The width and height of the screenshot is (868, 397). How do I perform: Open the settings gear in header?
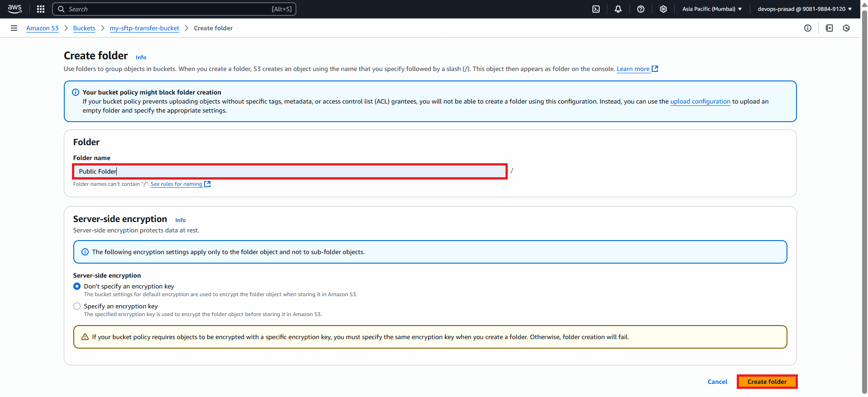(x=663, y=9)
